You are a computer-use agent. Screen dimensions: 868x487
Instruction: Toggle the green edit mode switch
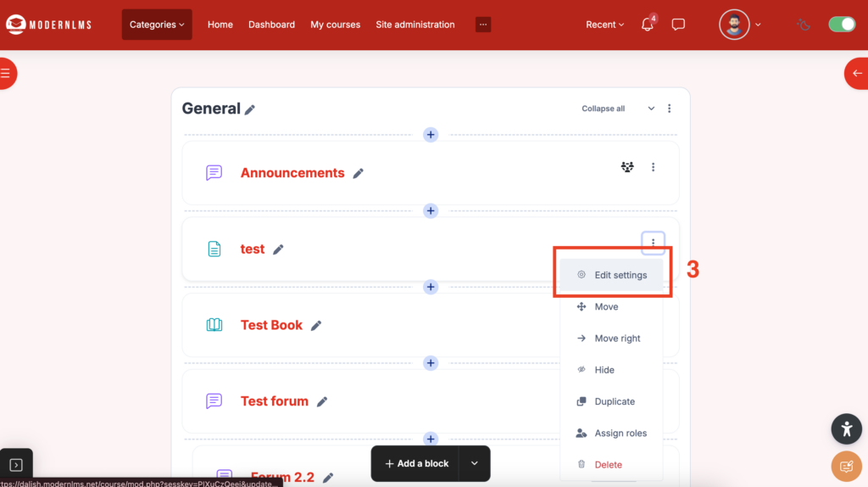(x=842, y=25)
